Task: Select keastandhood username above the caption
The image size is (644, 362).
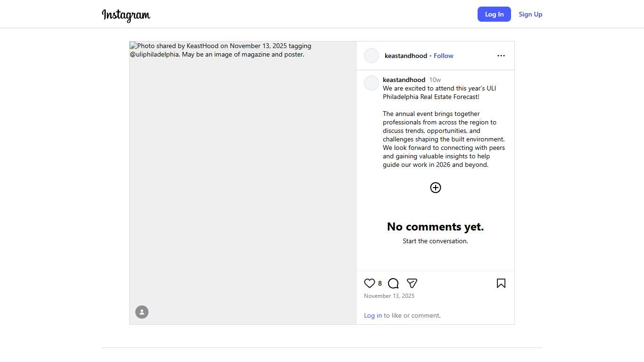Action: coord(404,80)
